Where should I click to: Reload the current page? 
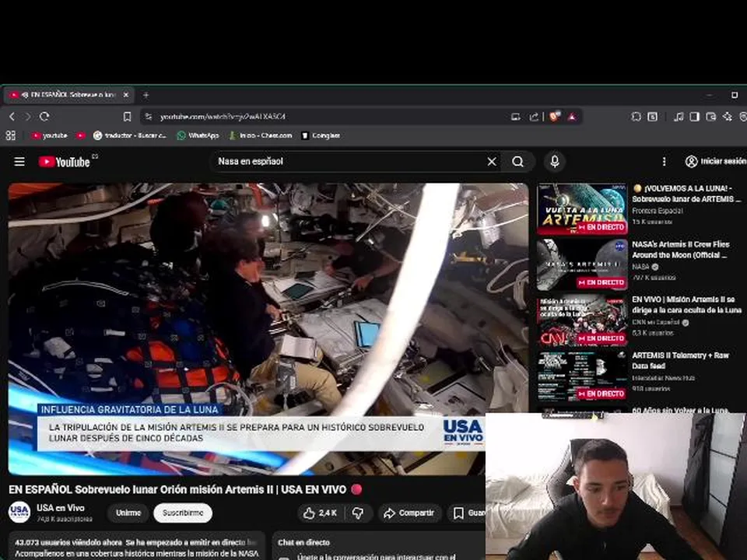tap(44, 117)
